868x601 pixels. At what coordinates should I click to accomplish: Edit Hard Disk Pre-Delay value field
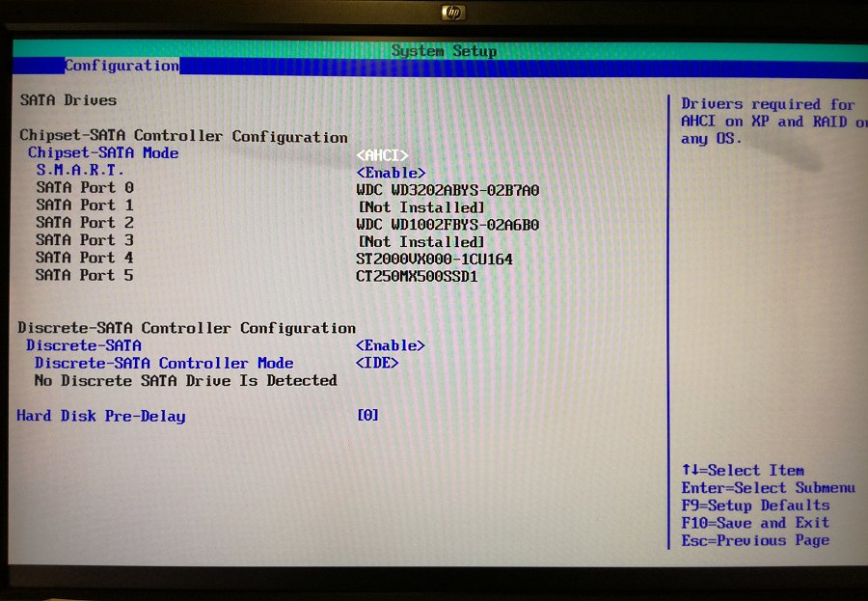point(367,415)
